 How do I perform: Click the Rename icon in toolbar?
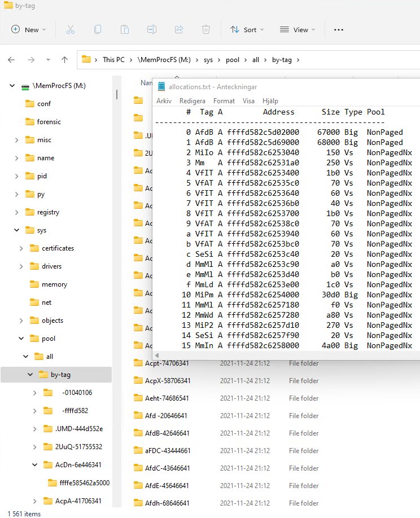pyautogui.click(x=152, y=30)
